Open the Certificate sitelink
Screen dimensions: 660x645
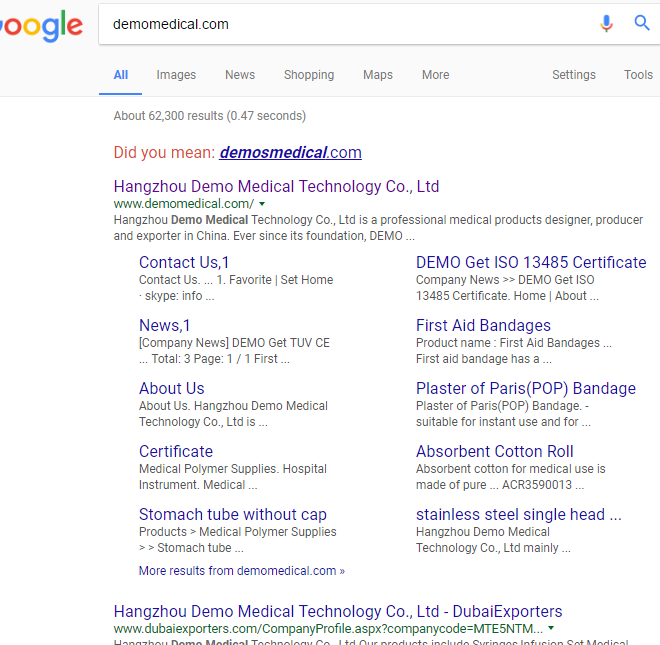[x=176, y=452]
